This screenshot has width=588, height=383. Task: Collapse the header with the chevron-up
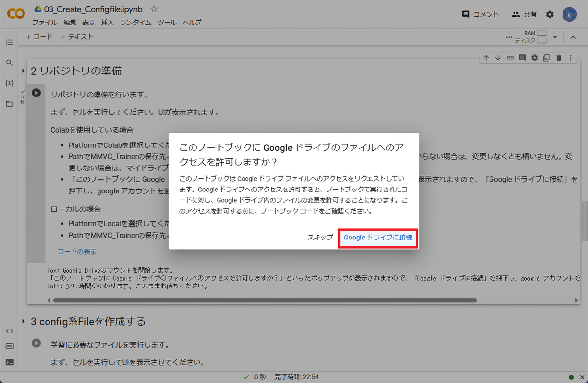[573, 37]
